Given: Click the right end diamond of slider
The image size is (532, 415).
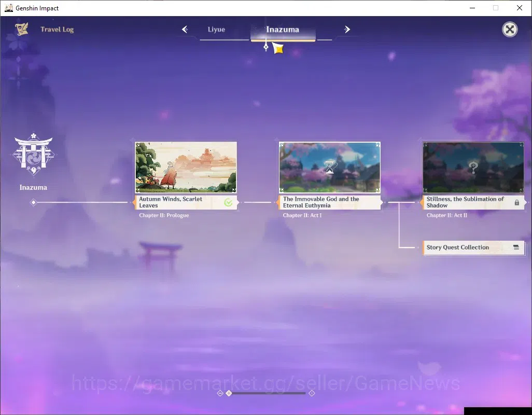Looking at the screenshot, I should click(312, 393).
